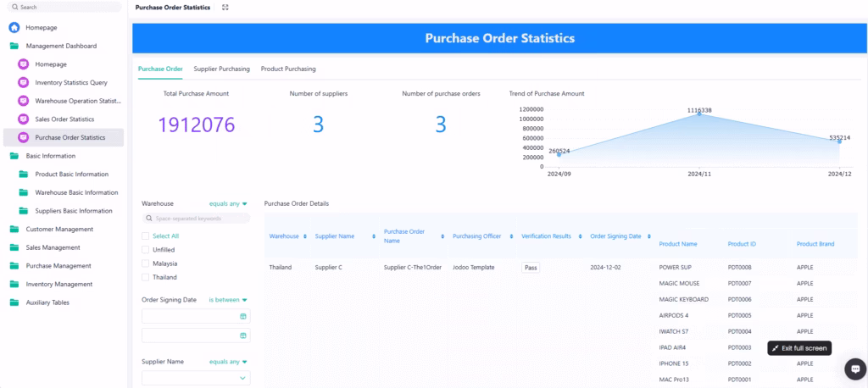Click the warehouse keywords search field
Image resolution: width=868 pixels, height=388 pixels.
coord(196,218)
